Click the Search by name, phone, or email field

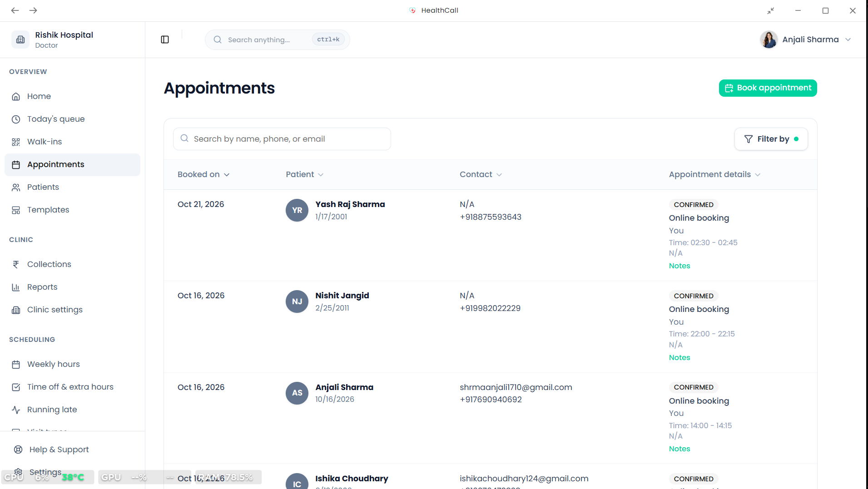pos(282,139)
